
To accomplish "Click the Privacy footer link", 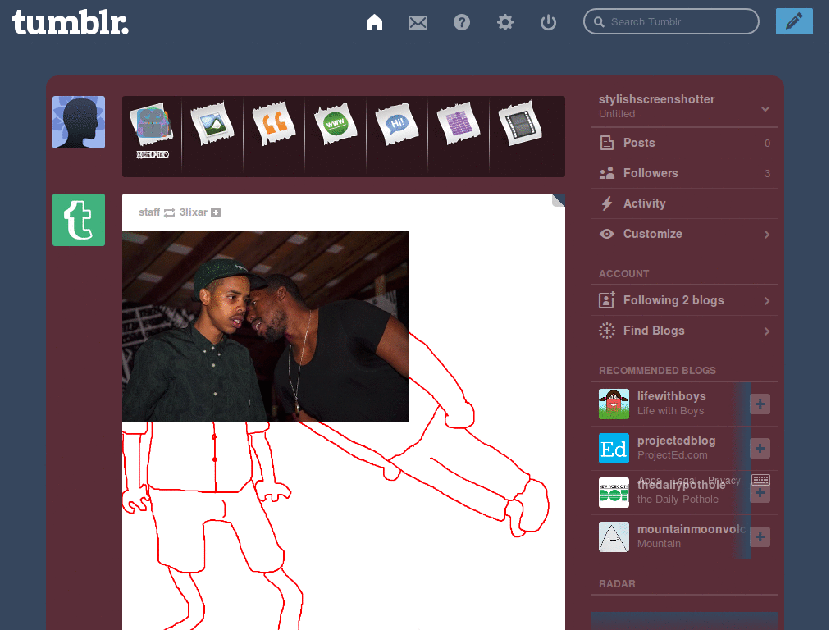I will (x=724, y=481).
